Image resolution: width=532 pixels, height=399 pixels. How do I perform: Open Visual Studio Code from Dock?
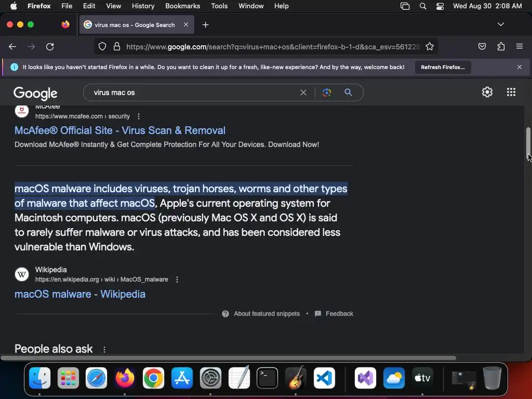[324, 378]
